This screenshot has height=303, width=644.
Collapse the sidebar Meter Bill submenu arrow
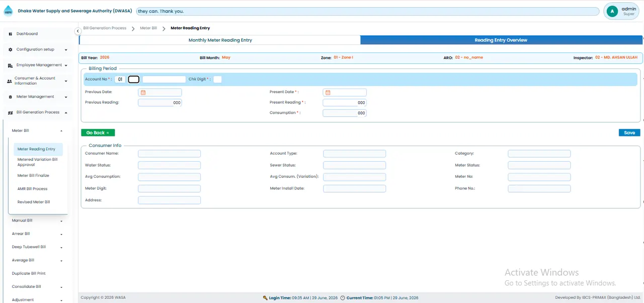(x=61, y=131)
